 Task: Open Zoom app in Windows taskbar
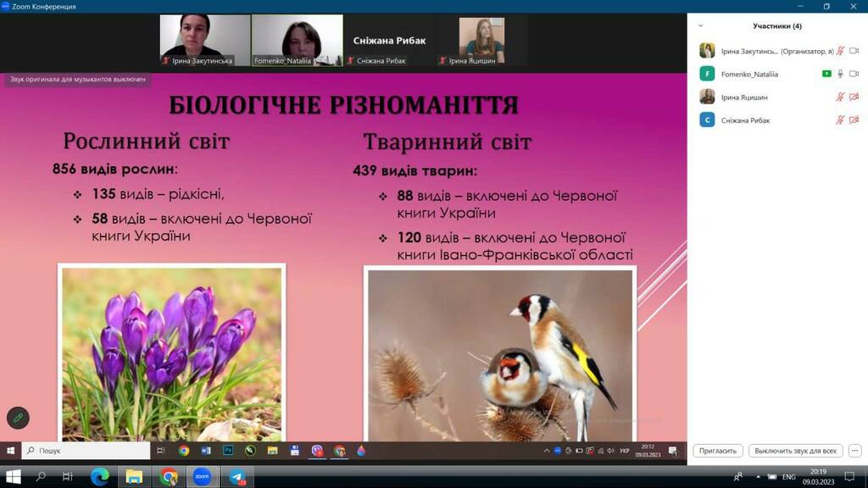tap(202, 477)
